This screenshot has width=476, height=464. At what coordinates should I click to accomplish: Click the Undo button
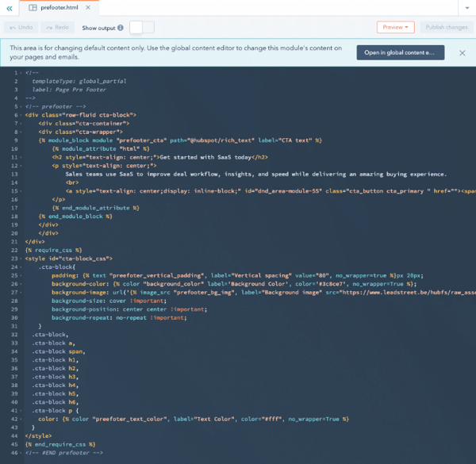point(21,27)
